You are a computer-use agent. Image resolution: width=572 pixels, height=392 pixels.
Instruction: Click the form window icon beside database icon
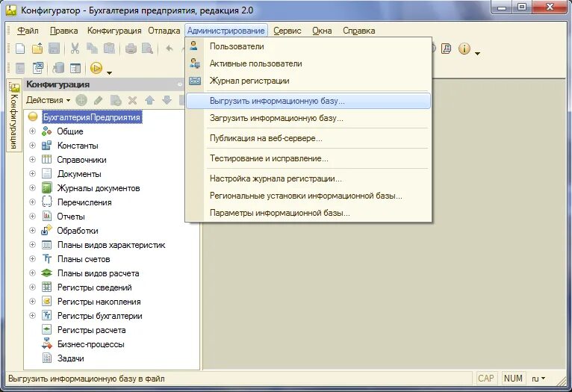point(75,68)
